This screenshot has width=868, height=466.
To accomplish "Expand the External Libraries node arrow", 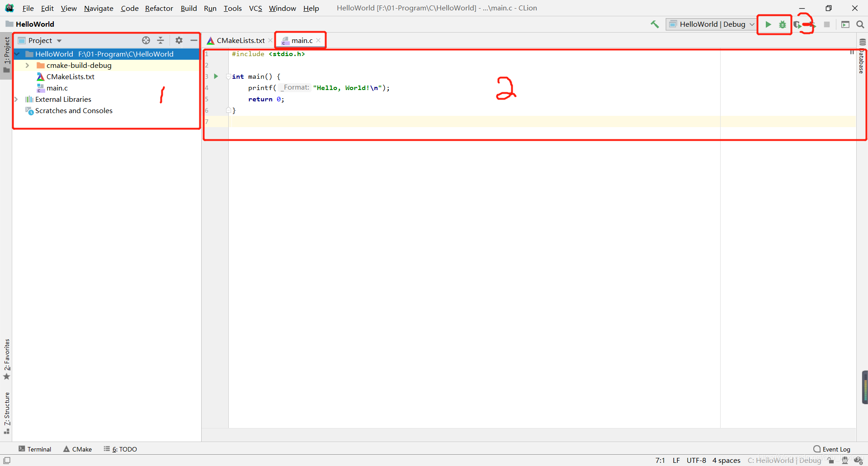I will pyautogui.click(x=16, y=99).
